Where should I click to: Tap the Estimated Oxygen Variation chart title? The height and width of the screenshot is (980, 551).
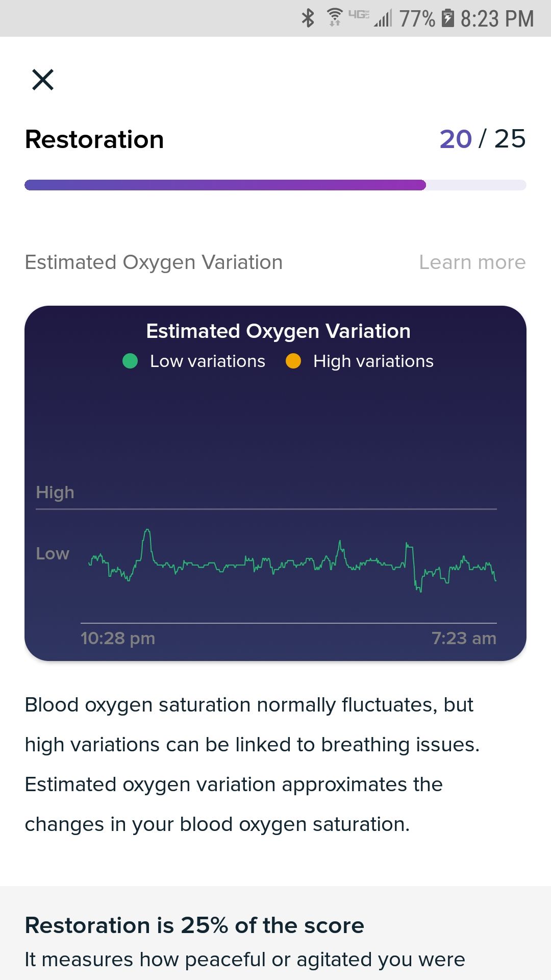tap(278, 331)
